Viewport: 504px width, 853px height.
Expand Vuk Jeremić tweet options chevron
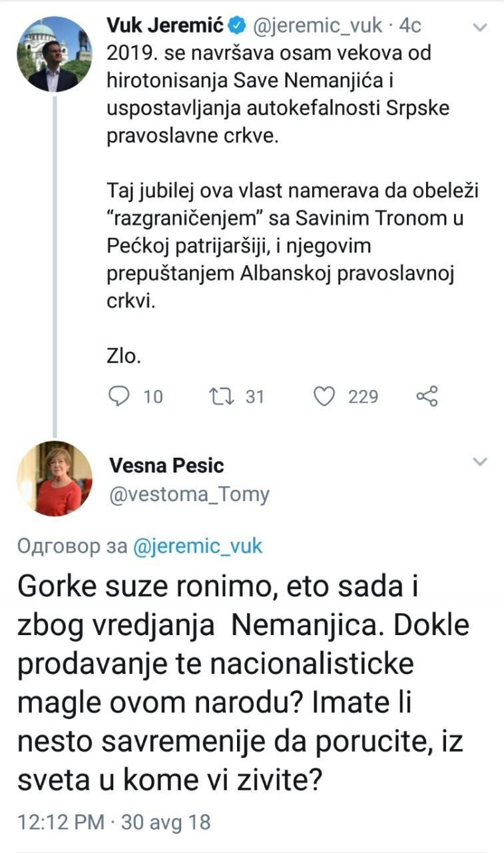(480, 27)
